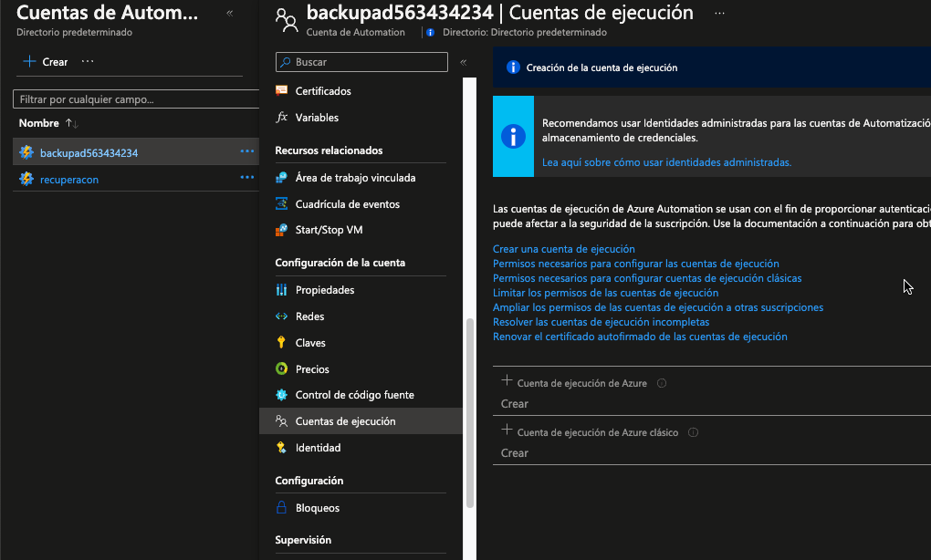Click the Certificados icon in sidebar
The height and width of the screenshot is (560, 931).
pyautogui.click(x=282, y=91)
